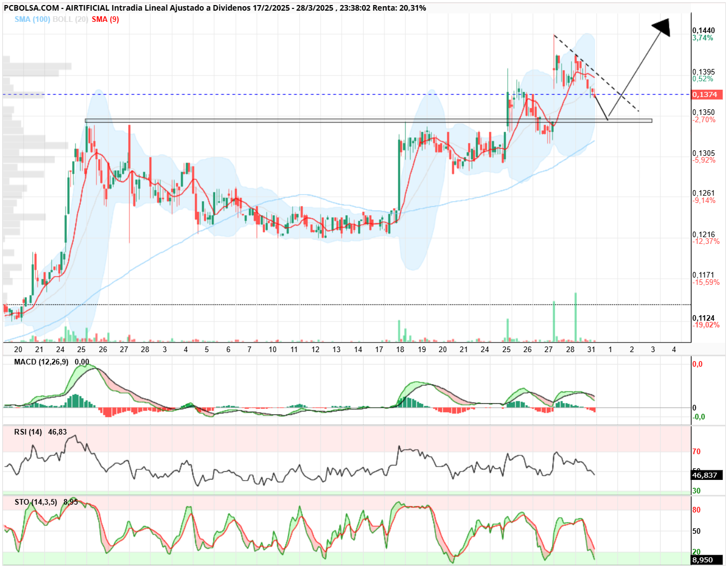Click the stochastic 80 level label

[x=696, y=510]
